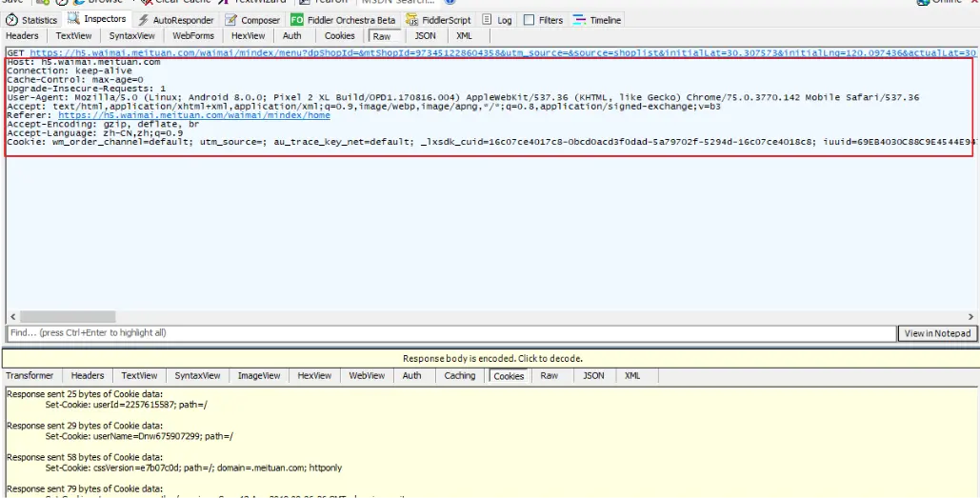The height and width of the screenshot is (498, 980).
Task: Click the Upgrade-Insecure-Requests line
Action: tap(87, 89)
